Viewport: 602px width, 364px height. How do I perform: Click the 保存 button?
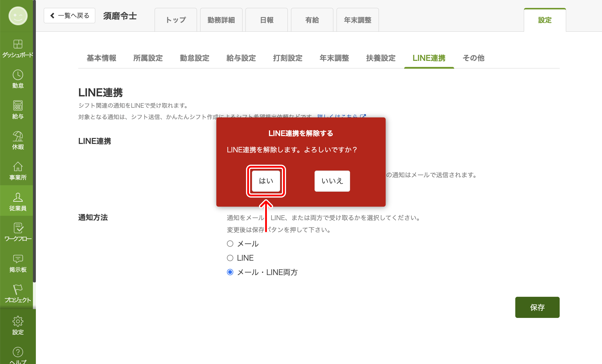click(x=537, y=307)
